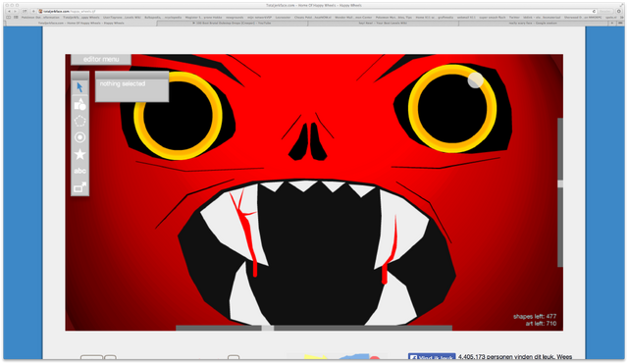Open the Google zoeken browser tab
The image size is (628, 364).
[x=532, y=24]
